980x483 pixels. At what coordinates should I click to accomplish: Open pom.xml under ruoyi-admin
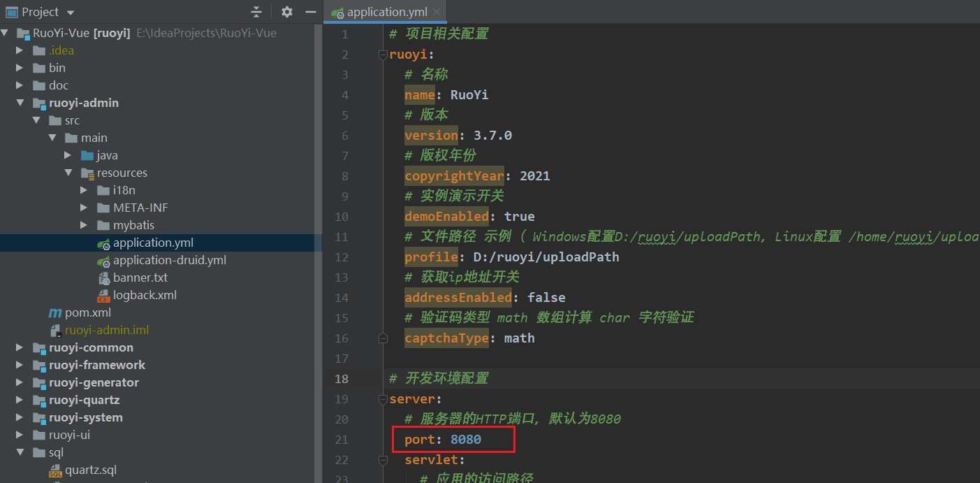pyautogui.click(x=88, y=312)
